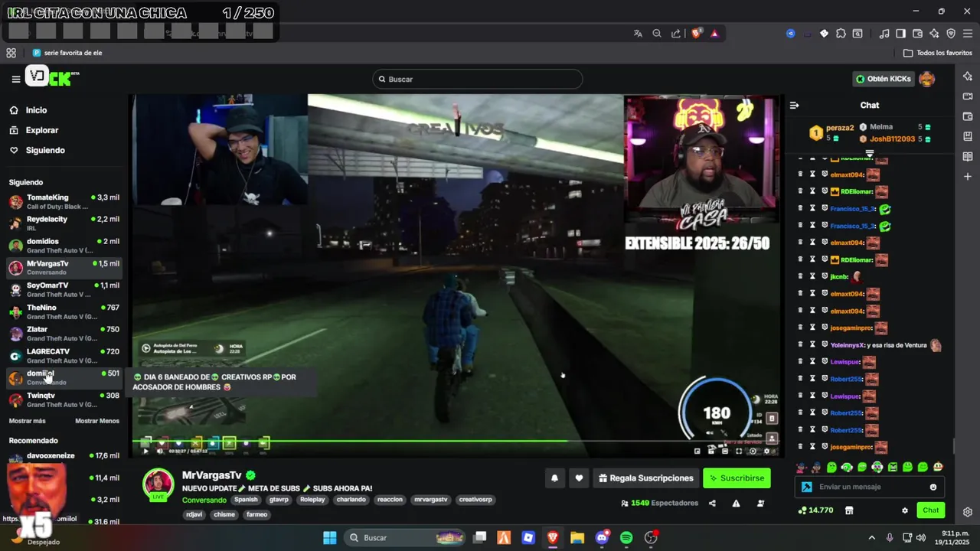980x551 pixels.
Task: Collapse list with Mostrar Menos
Action: tap(97, 421)
